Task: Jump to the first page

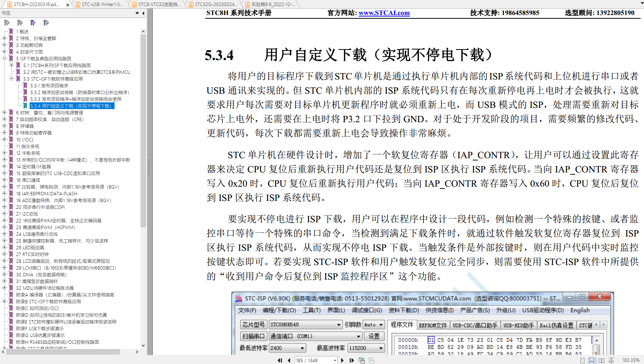Action: point(280,360)
